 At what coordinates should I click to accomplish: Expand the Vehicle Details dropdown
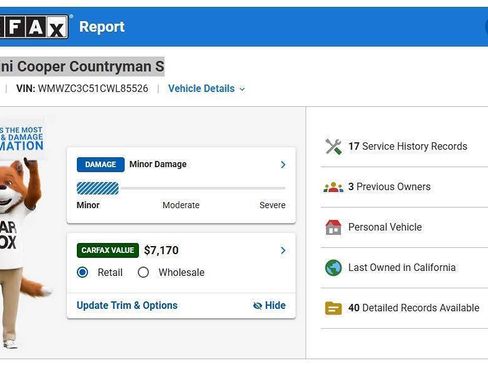tap(206, 89)
